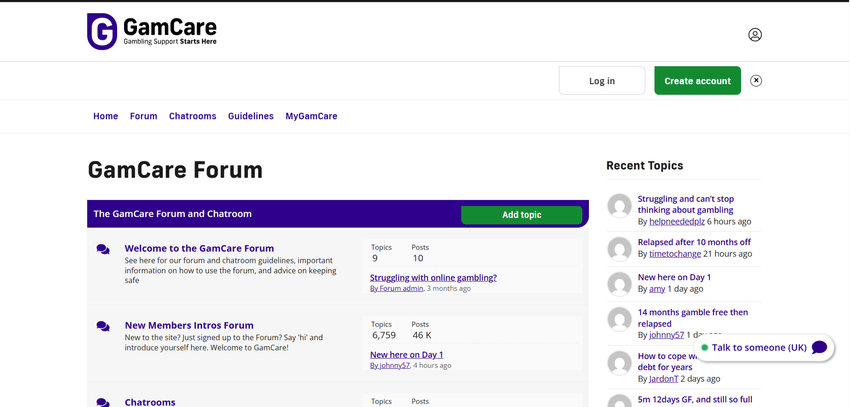The height and width of the screenshot is (407, 850).
Task: Click the Recent Topics heading
Action: pos(645,165)
